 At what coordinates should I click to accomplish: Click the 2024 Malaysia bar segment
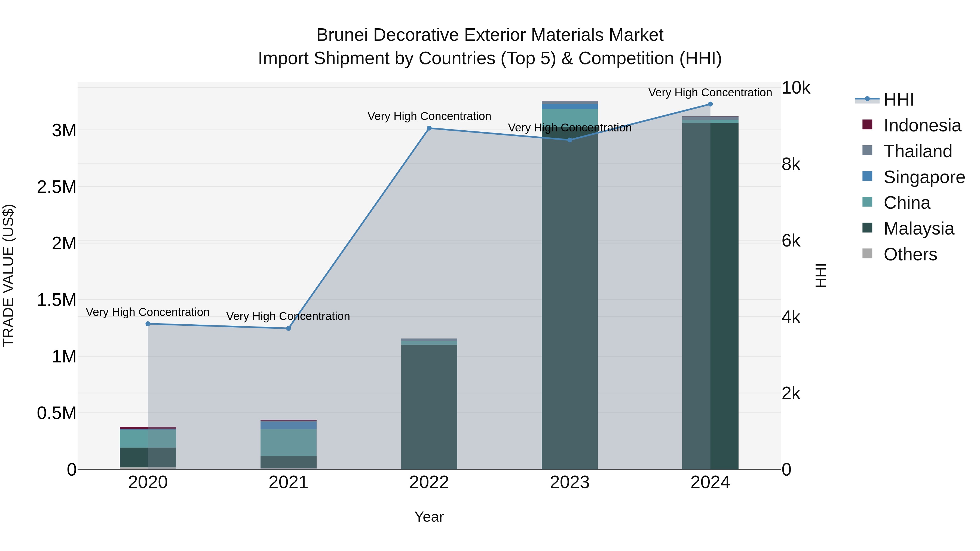coord(710,296)
